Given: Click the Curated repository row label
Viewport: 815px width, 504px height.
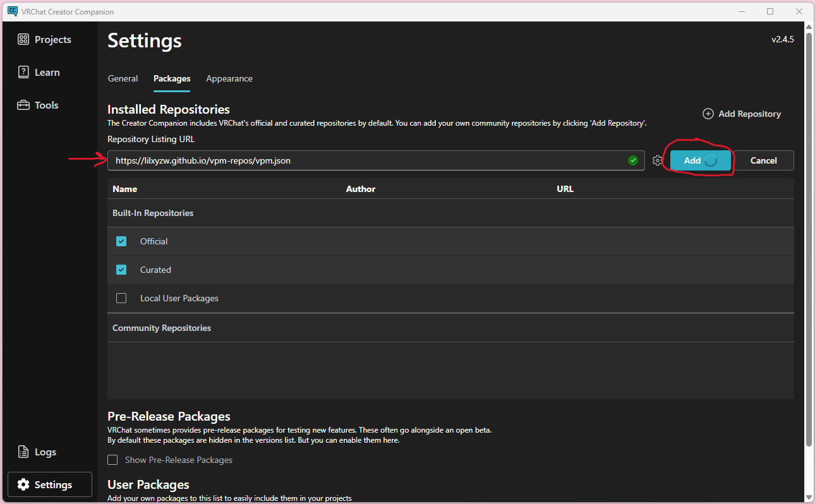Looking at the screenshot, I should [x=155, y=270].
